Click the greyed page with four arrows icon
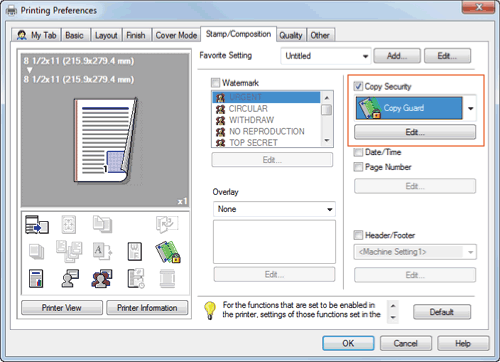Screen dimensions: 500x362 pos(68,224)
